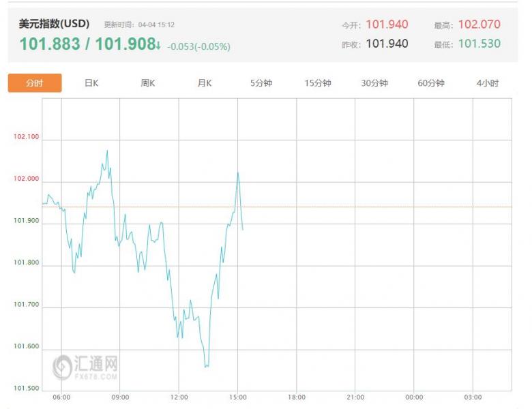Screen dimensions: 532x409
Task: Select the 分时 tab
Action: (35, 83)
